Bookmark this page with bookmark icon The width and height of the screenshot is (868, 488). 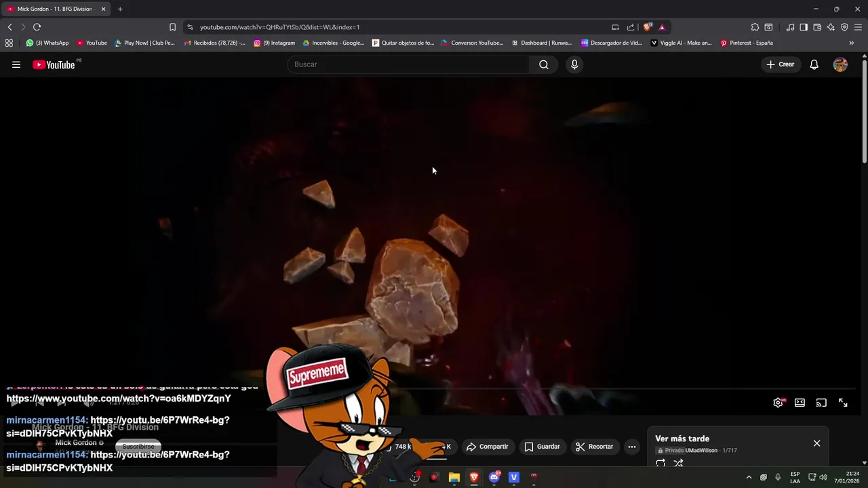[172, 27]
